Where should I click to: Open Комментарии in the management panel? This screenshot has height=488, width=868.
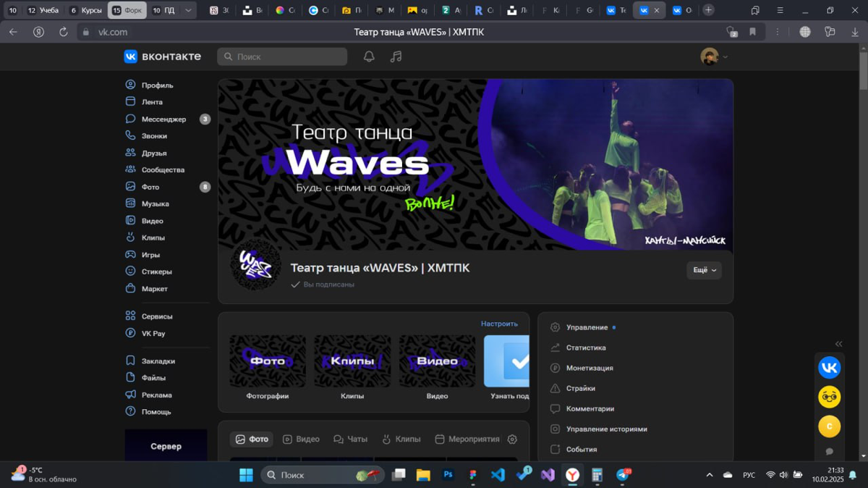point(582,408)
